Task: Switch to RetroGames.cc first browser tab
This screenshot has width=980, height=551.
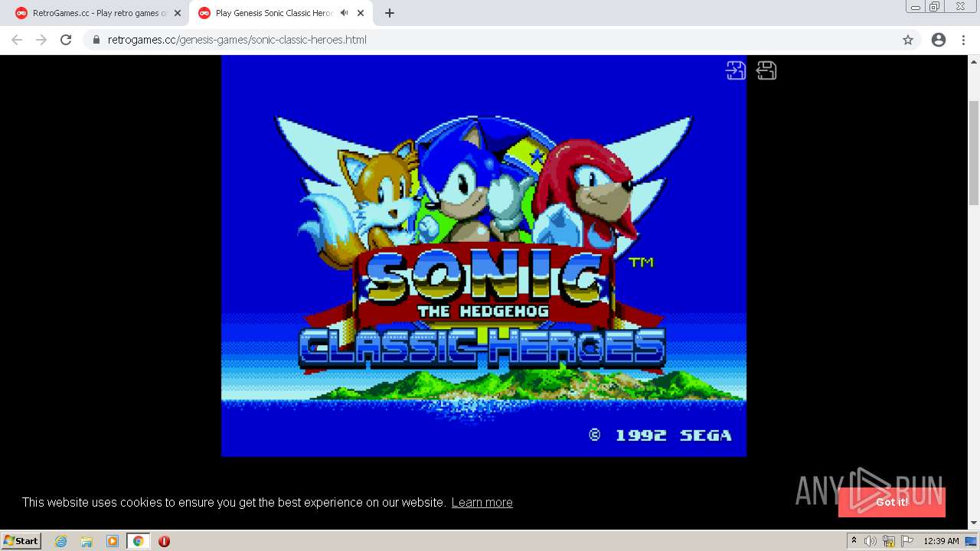Action: 100,13
